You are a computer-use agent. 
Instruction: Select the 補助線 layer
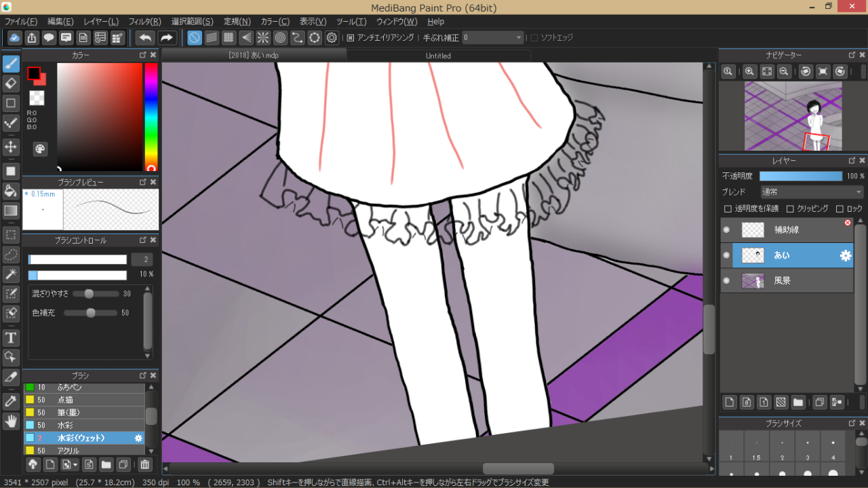(x=787, y=230)
